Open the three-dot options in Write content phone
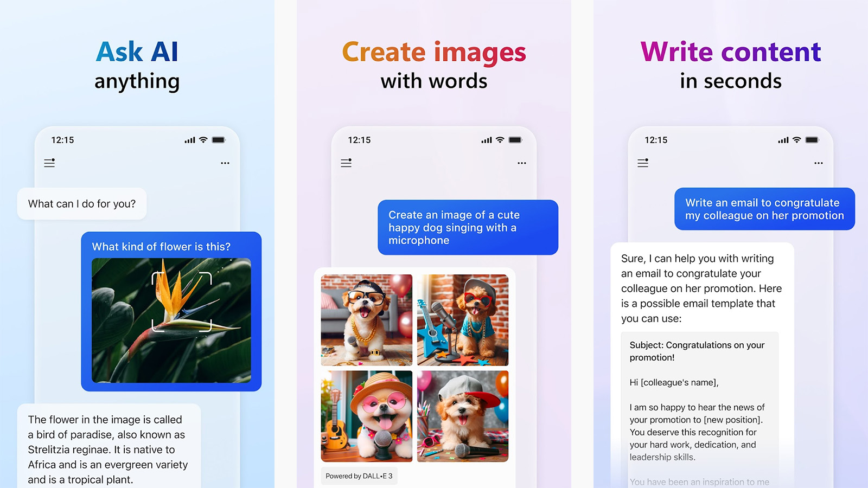868x488 pixels. click(x=819, y=163)
